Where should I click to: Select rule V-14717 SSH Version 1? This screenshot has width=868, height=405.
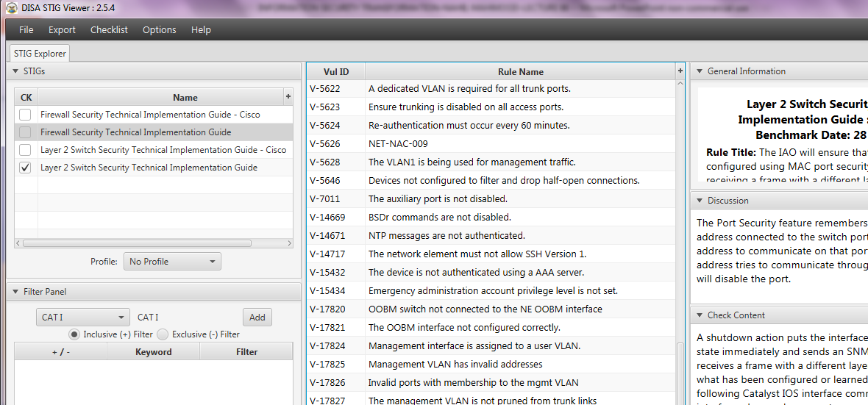click(491, 254)
